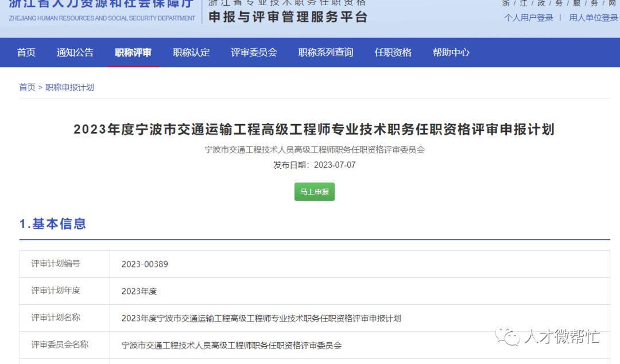The width and height of the screenshot is (620, 364).
Task: Open 个人用户登录 personal login
Action: coord(528,18)
